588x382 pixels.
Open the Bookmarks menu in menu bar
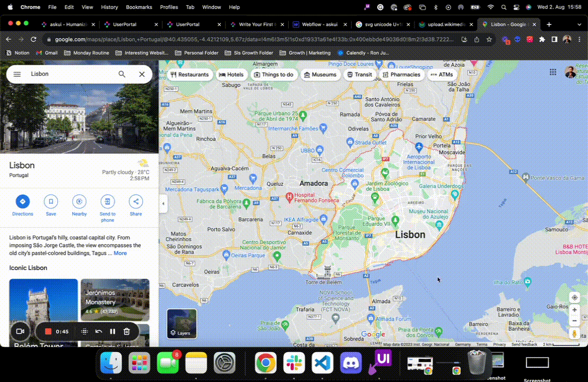(139, 7)
